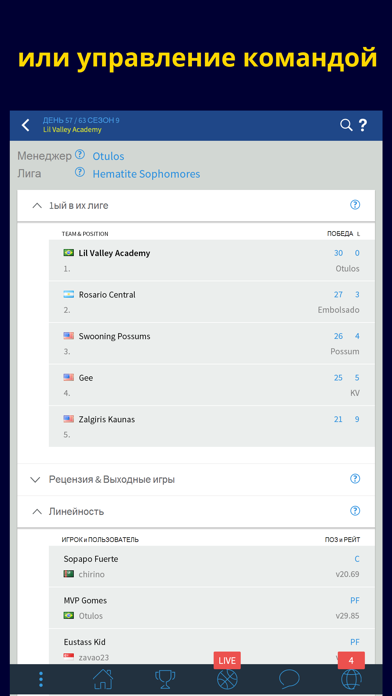
Task: Click help icon in the 1ый в их лиге row
Action: [355, 205]
